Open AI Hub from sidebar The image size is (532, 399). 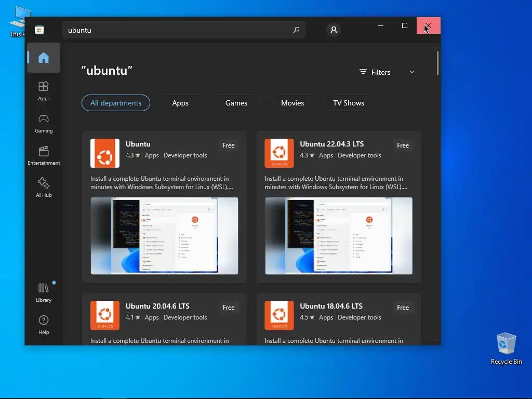pos(44,188)
